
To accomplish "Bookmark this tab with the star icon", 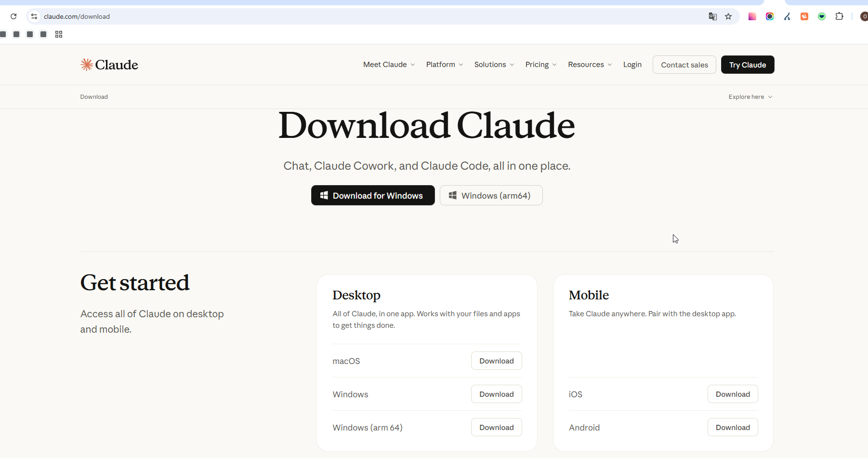I will point(728,16).
